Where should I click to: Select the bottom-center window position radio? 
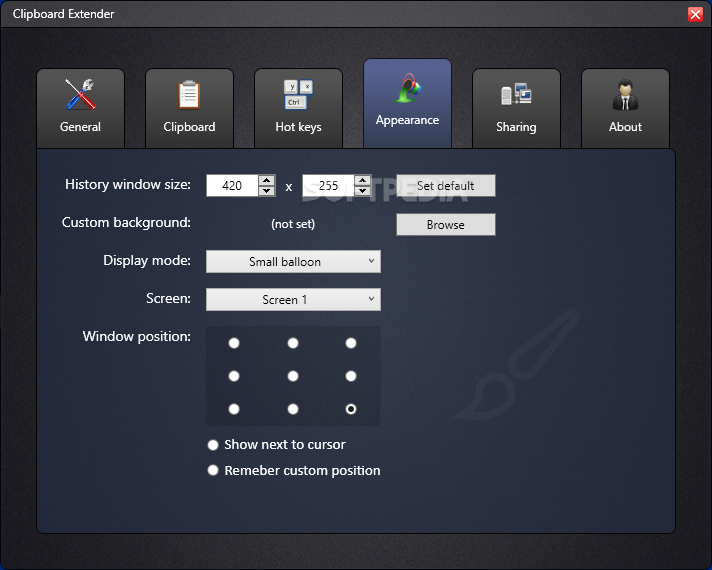293,409
